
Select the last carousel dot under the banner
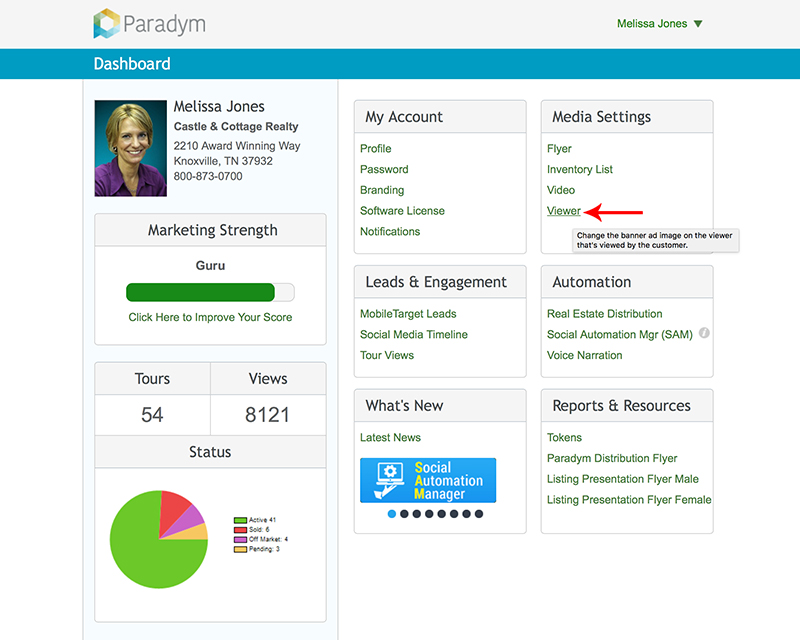pyautogui.click(x=479, y=514)
